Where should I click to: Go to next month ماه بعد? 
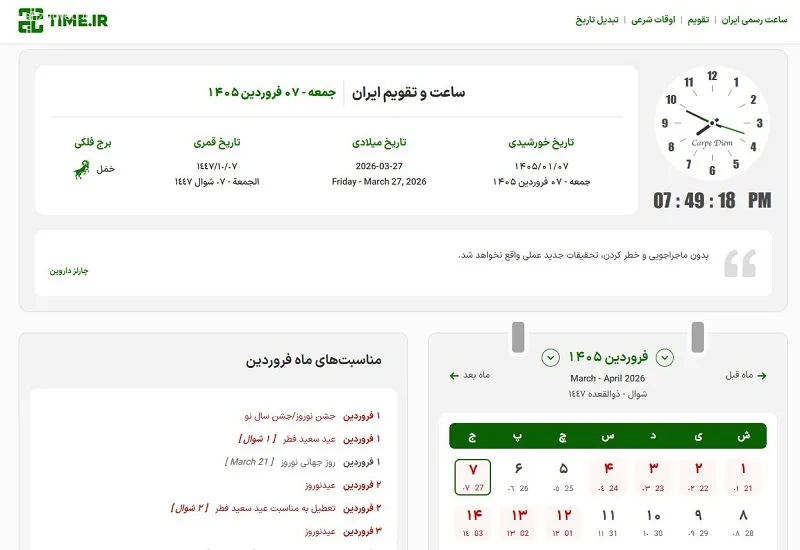coord(469,376)
